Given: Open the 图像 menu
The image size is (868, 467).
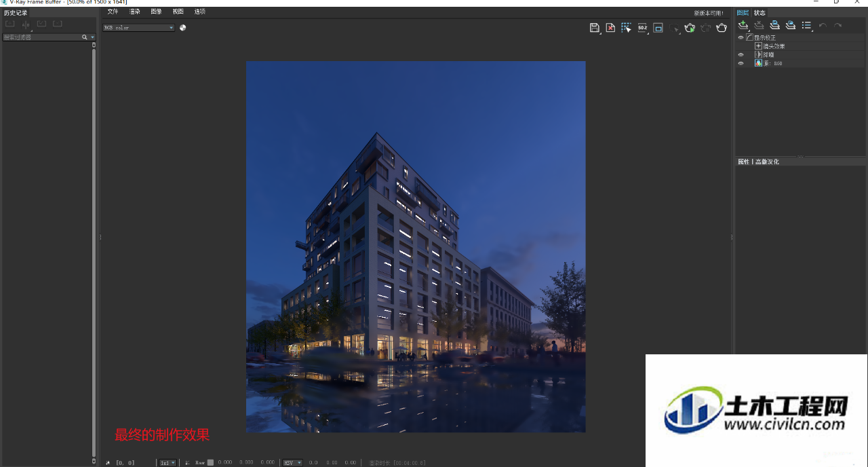Looking at the screenshot, I should point(156,12).
